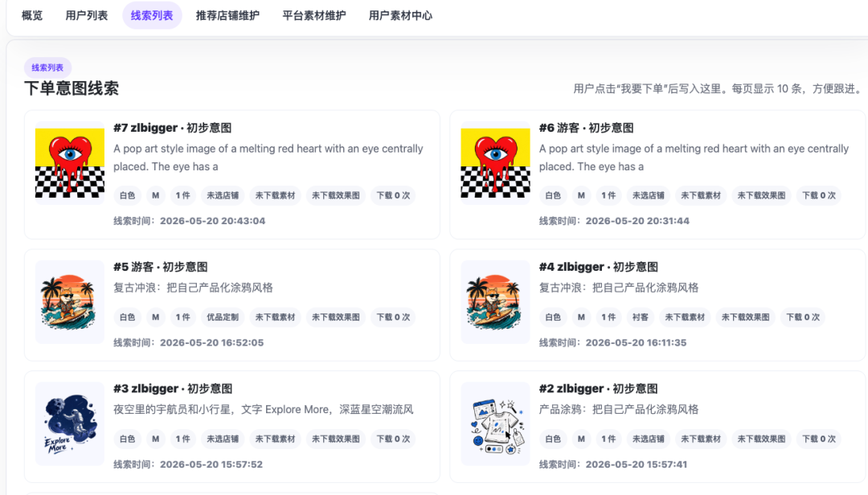Click the 白色 tag on lead #3
Screen dimensions: 868x495
click(x=127, y=439)
